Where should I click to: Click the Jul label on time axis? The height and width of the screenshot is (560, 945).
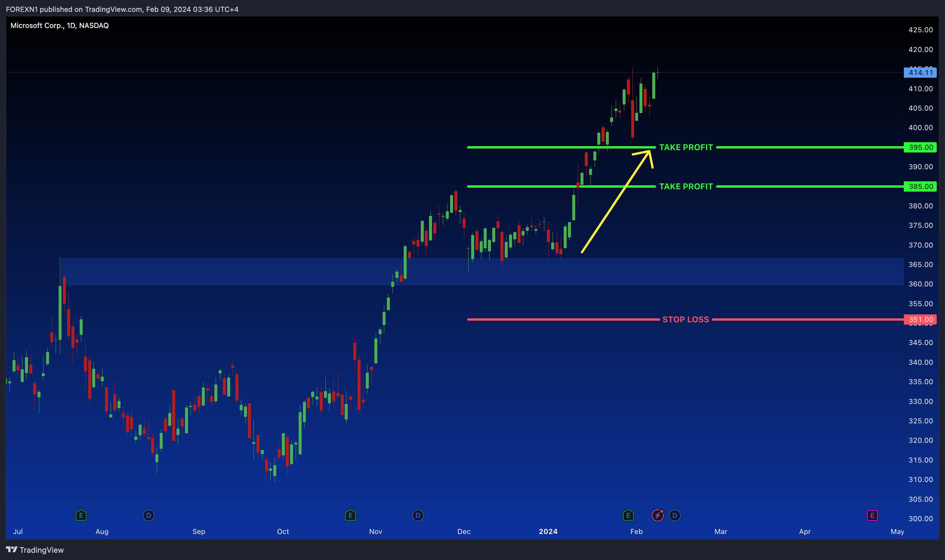pos(18,531)
